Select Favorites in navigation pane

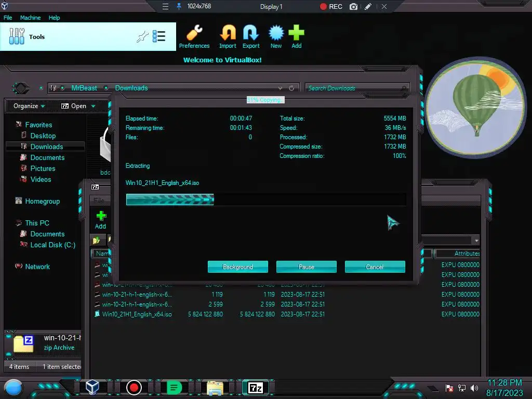click(x=38, y=125)
